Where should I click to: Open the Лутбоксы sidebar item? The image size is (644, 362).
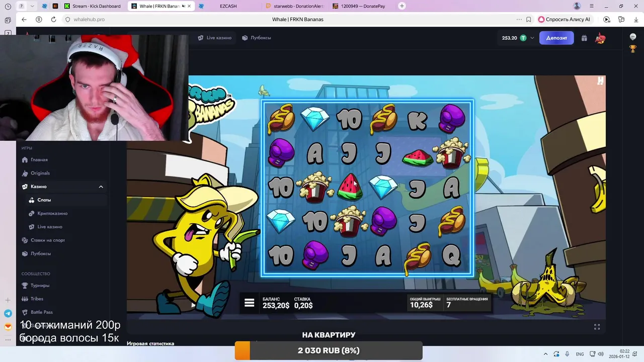(x=40, y=253)
